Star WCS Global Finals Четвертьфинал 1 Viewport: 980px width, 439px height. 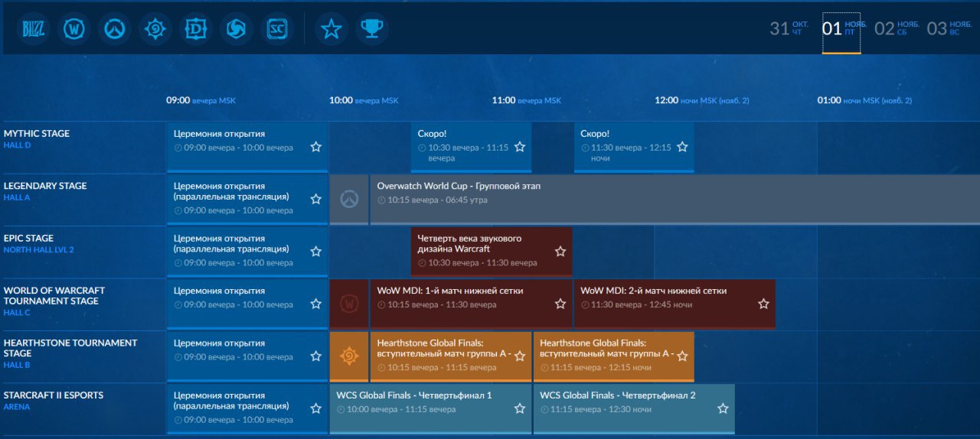(520, 408)
